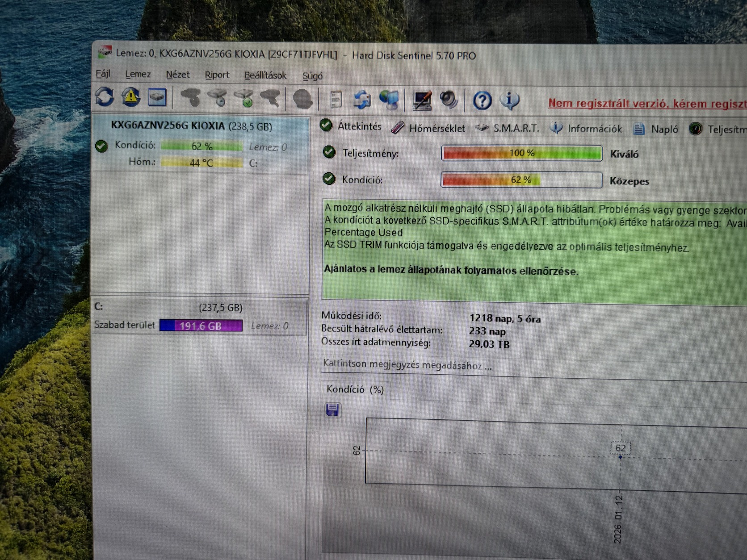Image resolution: width=747 pixels, height=560 pixels.
Task: Click the Közepes rating text
Action: 629,181
